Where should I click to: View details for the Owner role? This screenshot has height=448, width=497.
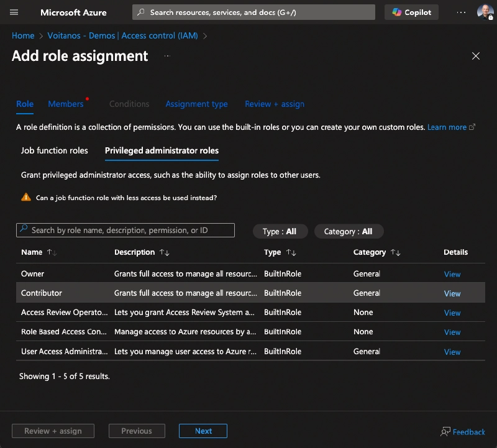pos(452,273)
